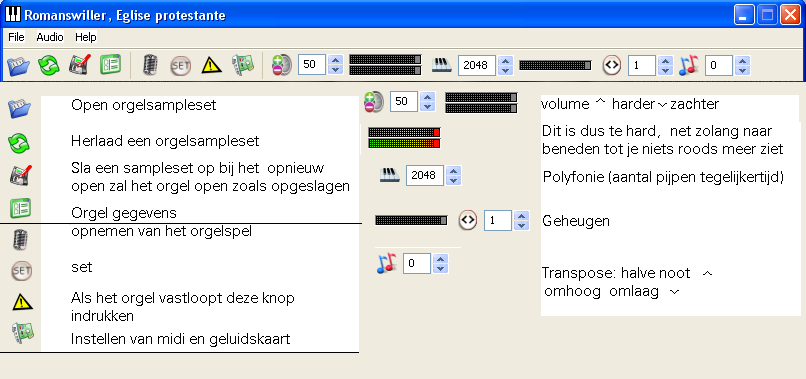Click the warning icon beside "Als het orgel vastloopt"
Viewport: 806px width, 379px height.
(22, 302)
